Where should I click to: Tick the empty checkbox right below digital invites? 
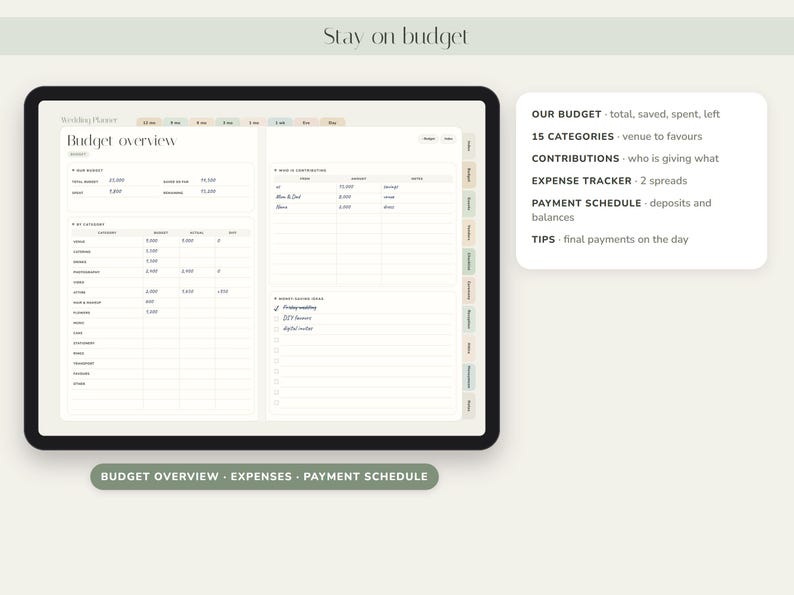click(276, 340)
